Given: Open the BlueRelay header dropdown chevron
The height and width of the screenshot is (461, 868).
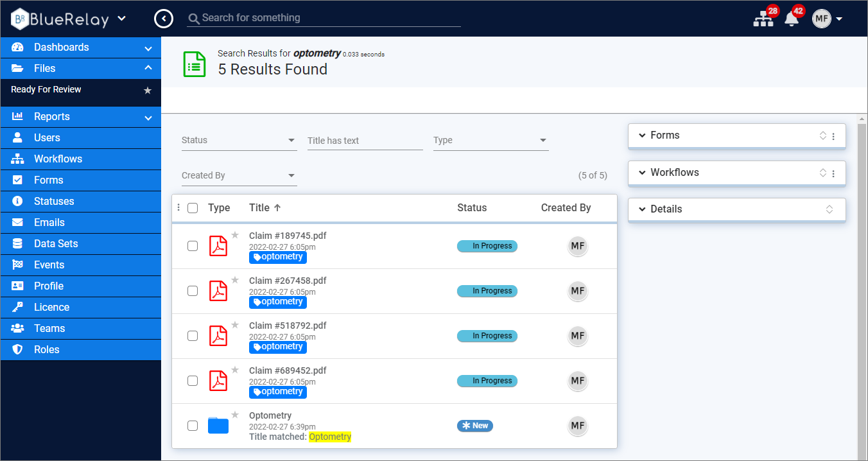Looking at the screenshot, I should pos(122,19).
